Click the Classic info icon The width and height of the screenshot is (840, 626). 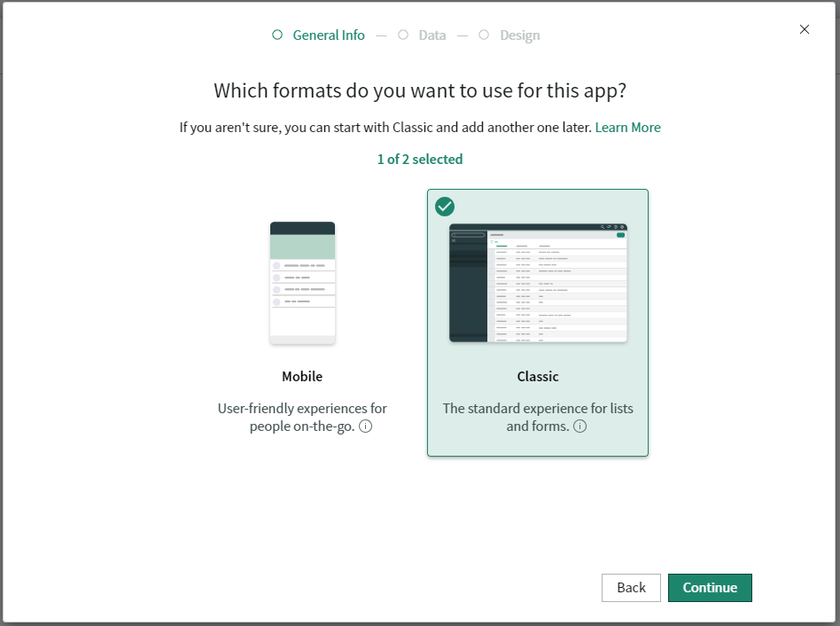point(579,426)
